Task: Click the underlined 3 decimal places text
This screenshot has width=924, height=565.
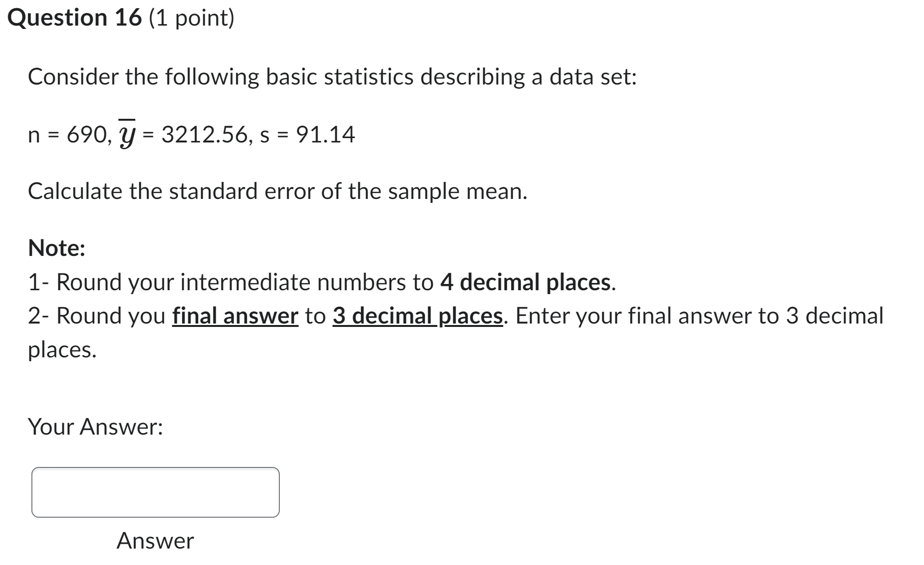Action: click(417, 316)
